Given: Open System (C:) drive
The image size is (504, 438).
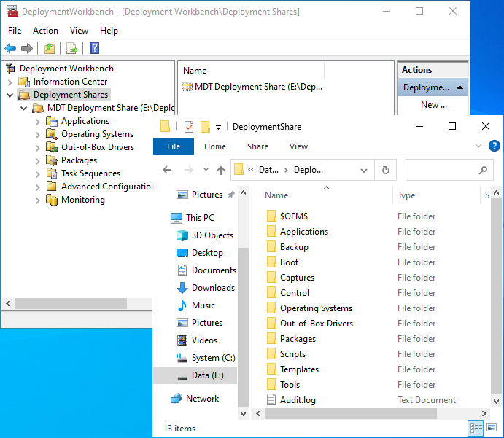Looking at the screenshot, I should point(213,358).
